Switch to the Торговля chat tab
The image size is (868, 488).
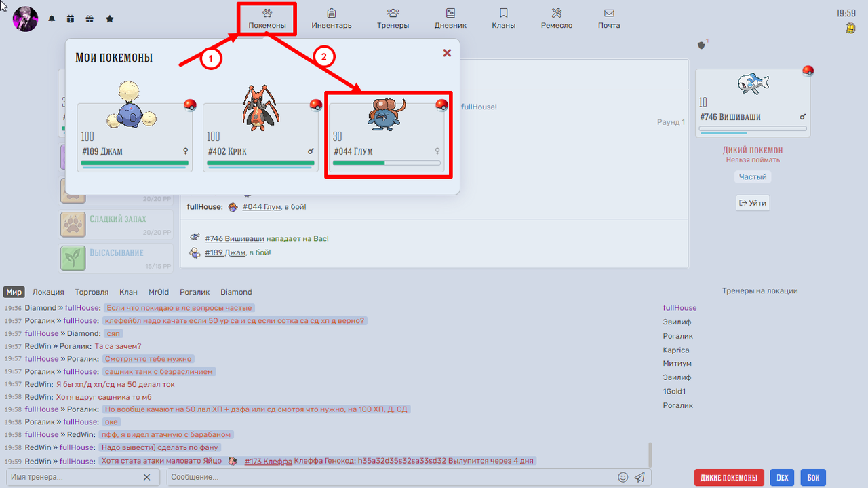click(92, 292)
